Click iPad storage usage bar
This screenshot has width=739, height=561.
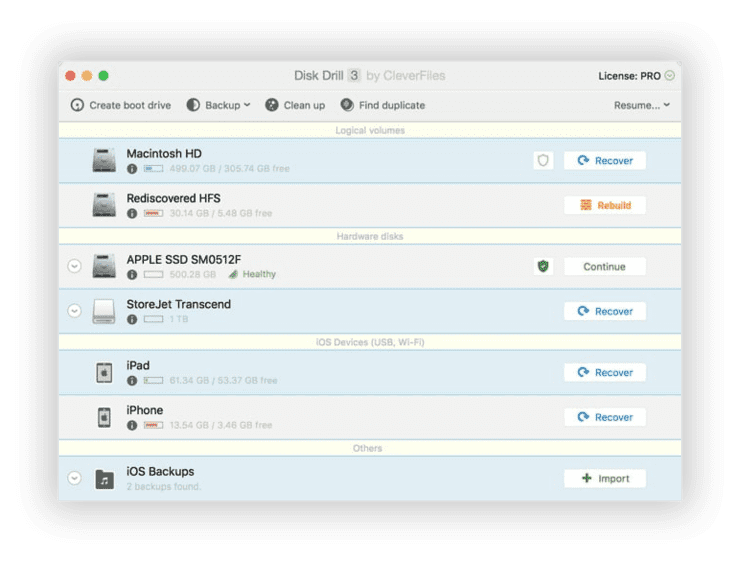point(153,380)
